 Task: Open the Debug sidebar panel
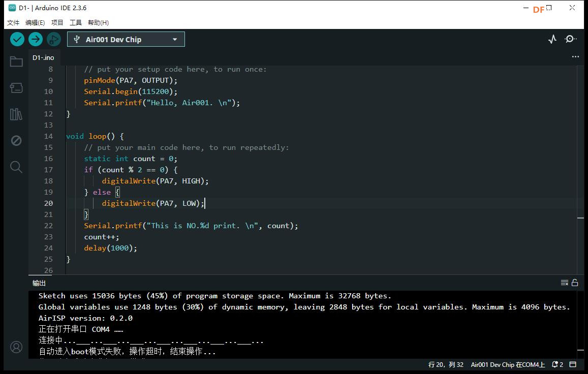point(16,140)
